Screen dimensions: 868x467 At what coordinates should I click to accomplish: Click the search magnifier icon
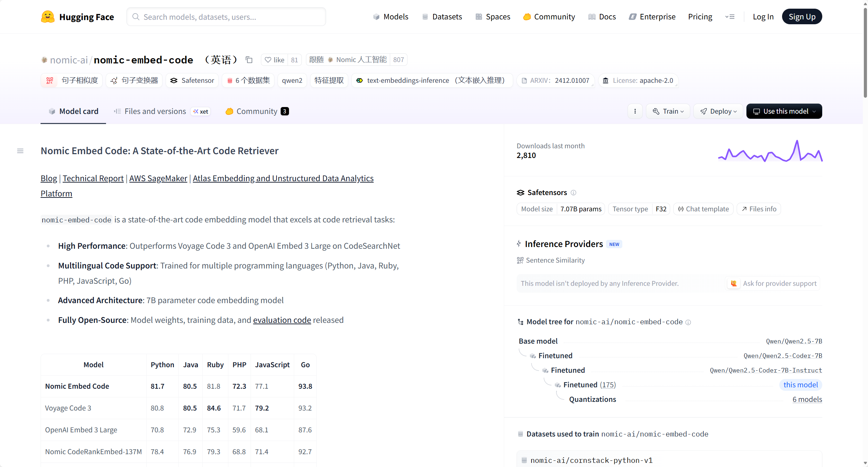click(x=136, y=17)
